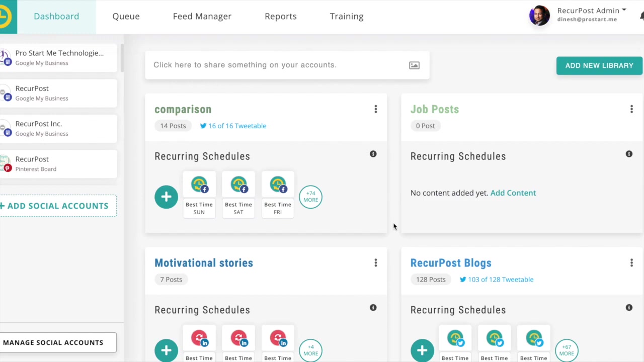Go to the Queue tab
The height and width of the screenshot is (362, 644).
pyautogui.click(x=126, y=17)
